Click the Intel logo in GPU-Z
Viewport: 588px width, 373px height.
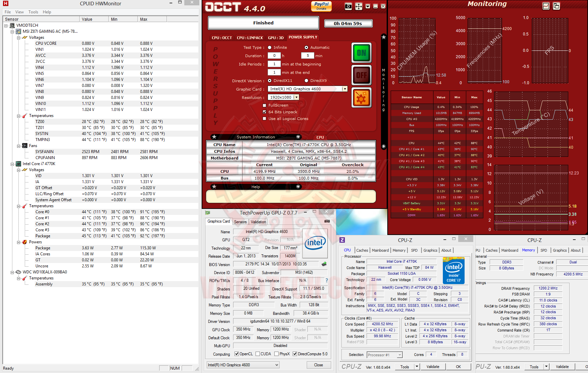click(x=315, y=243)
